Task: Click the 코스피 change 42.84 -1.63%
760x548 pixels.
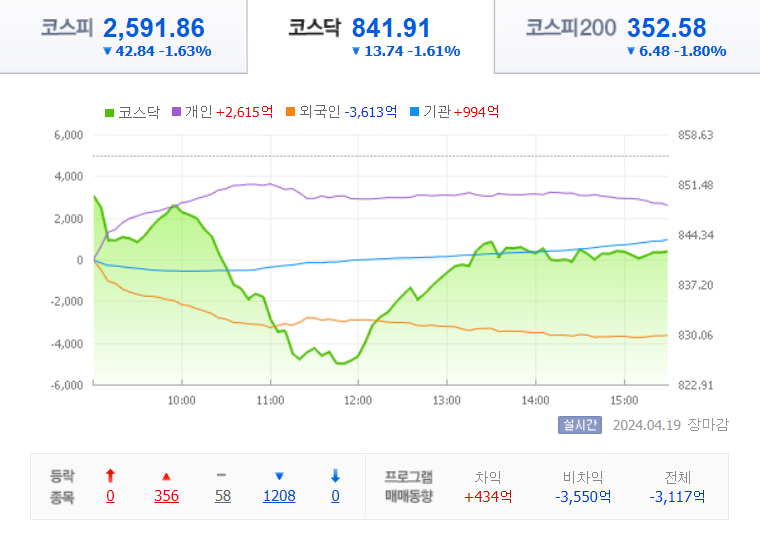Action: click(158, 51)
